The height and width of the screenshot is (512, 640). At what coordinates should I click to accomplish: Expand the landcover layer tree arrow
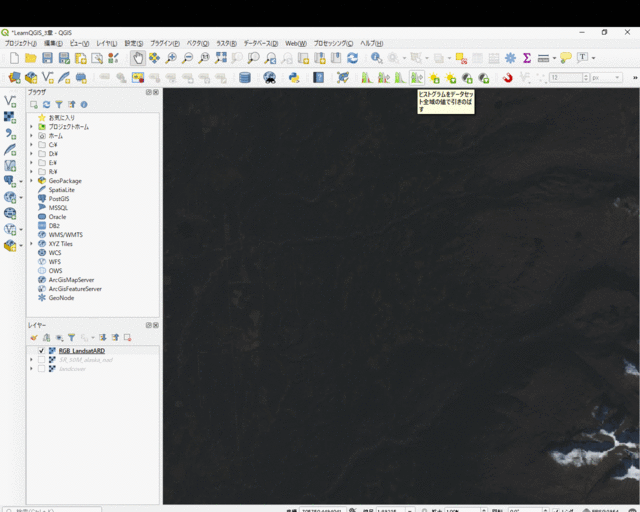32,369
